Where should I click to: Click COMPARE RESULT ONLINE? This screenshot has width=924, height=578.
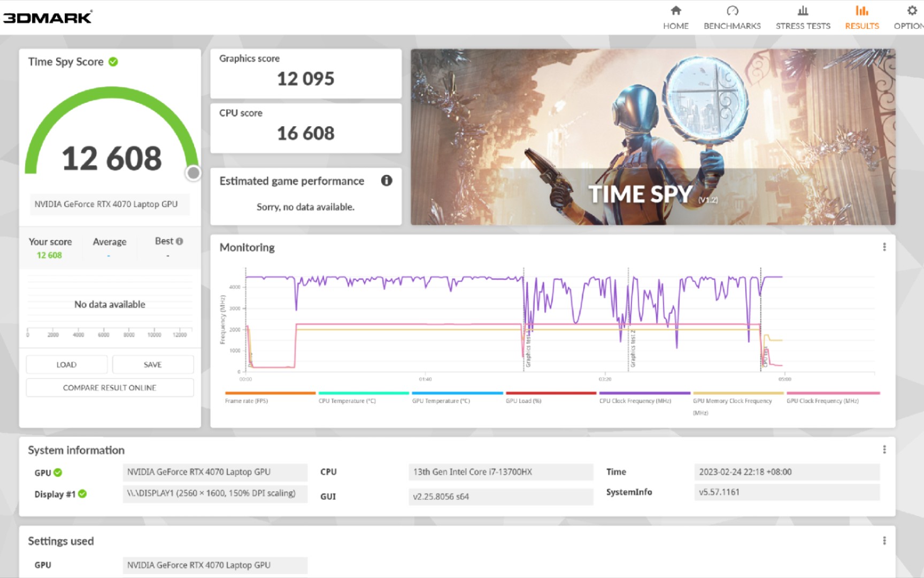click(x=109, y=387)
